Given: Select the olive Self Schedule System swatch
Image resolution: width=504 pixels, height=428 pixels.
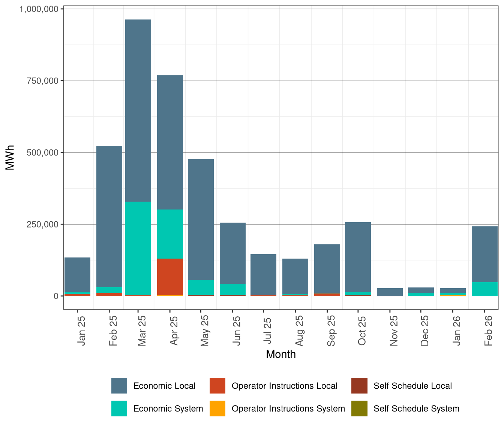Looking at the screenshot, I should point(359,409).
